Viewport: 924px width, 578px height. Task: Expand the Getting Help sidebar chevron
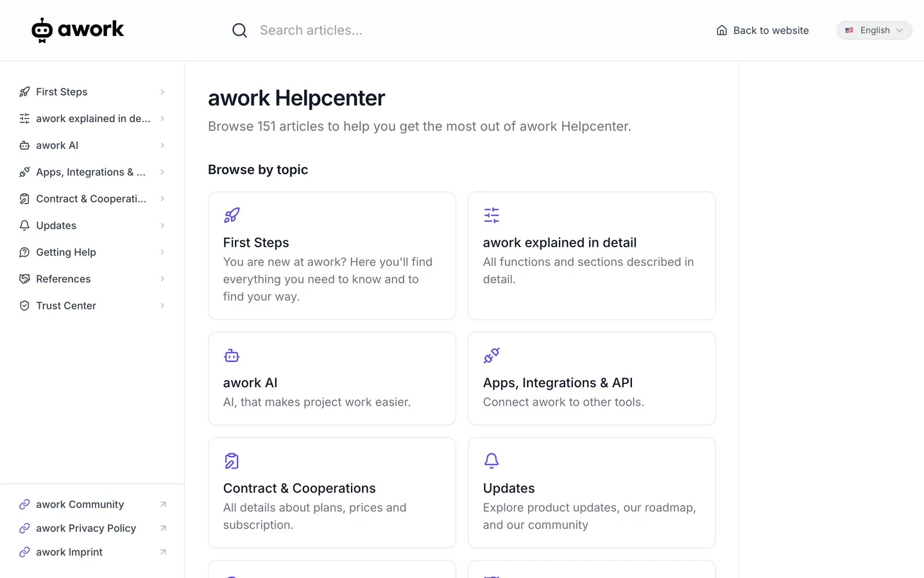[162, 252]
